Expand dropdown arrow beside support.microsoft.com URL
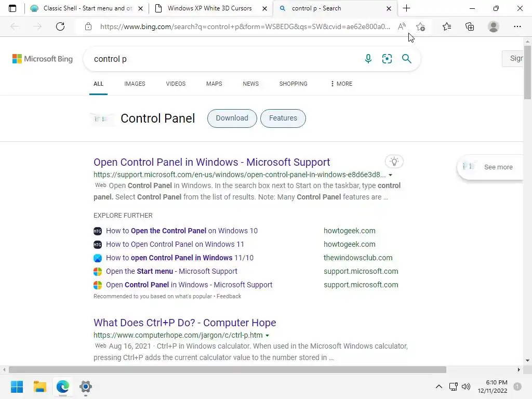This screenshot has width=532, height=399. click(391, 175)
